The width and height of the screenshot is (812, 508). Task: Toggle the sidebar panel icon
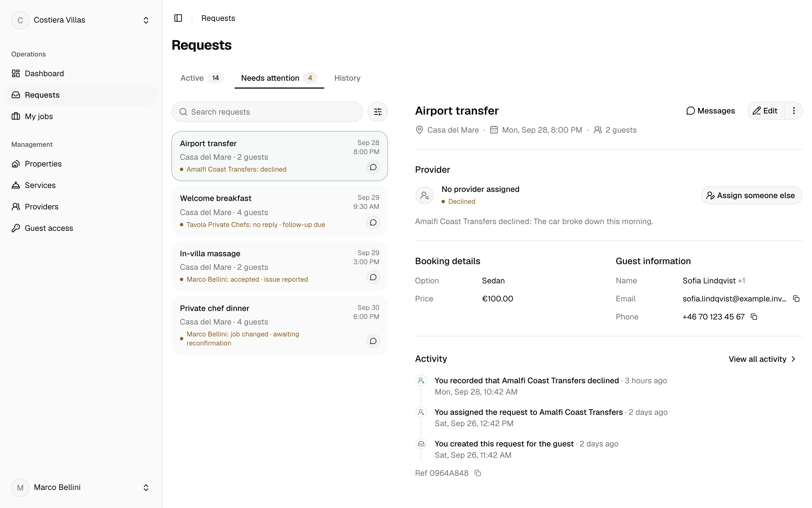(178, 18)
